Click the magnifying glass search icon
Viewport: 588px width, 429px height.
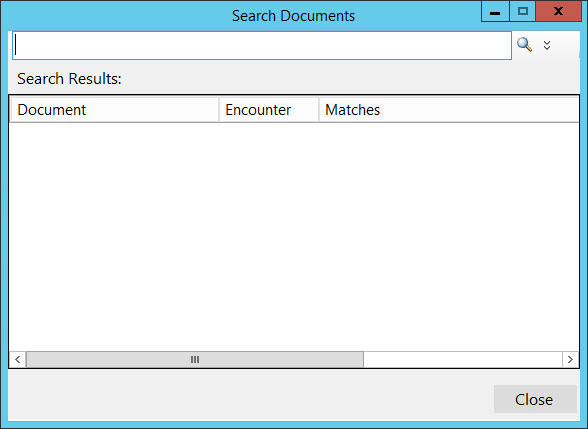(524, 45)
